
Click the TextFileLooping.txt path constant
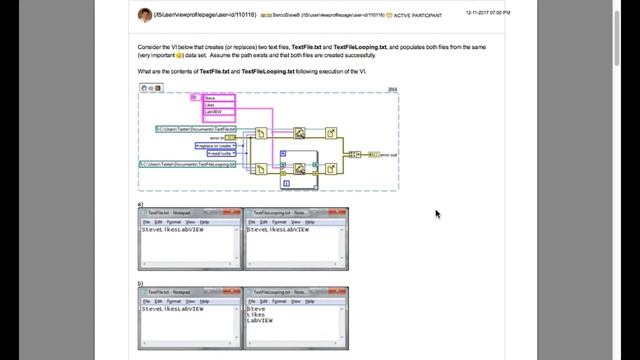point(187,164)
